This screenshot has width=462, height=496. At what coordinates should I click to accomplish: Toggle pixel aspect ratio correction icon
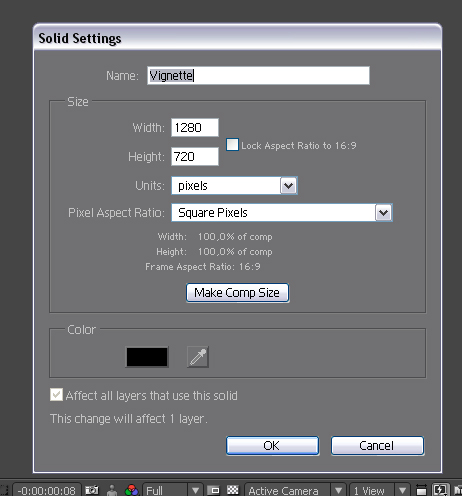421,490
